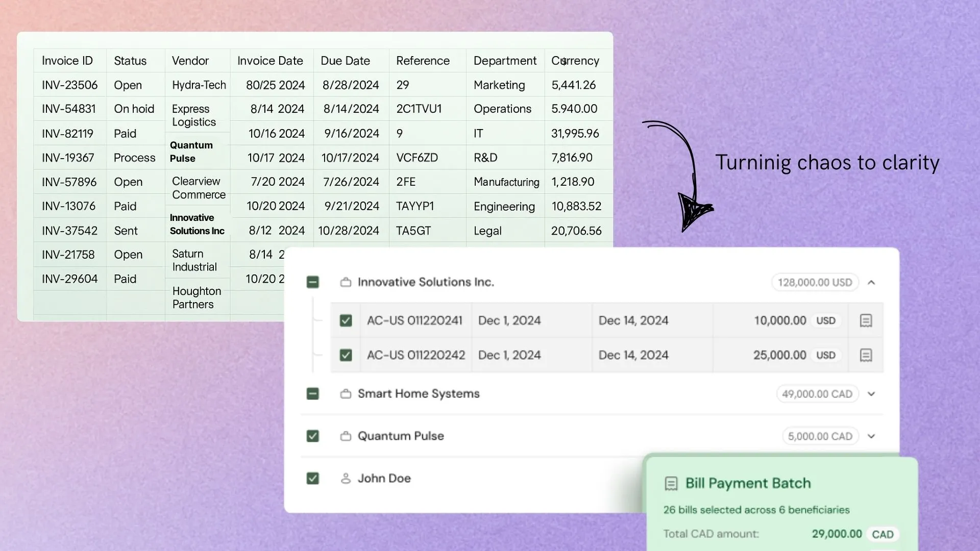Collapse the Innovative Solutions Inc. group
Viewport: 980px width, 551px height.
click(x=871, y=282)
